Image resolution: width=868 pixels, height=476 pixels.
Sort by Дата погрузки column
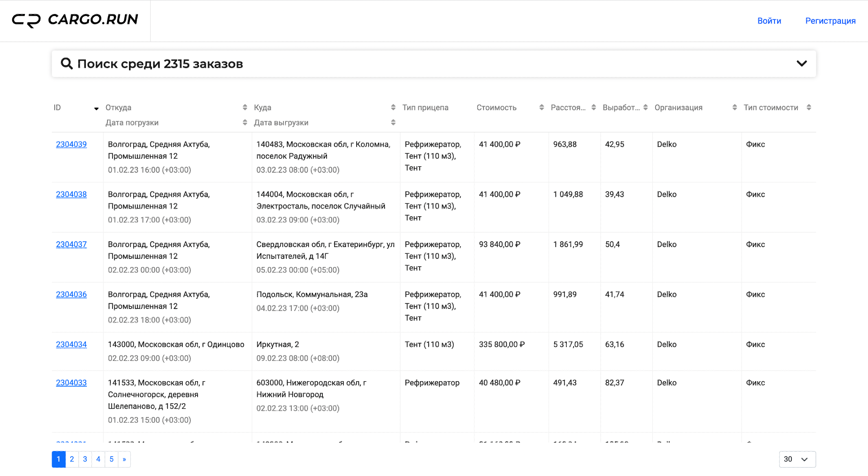pos(245,123)
